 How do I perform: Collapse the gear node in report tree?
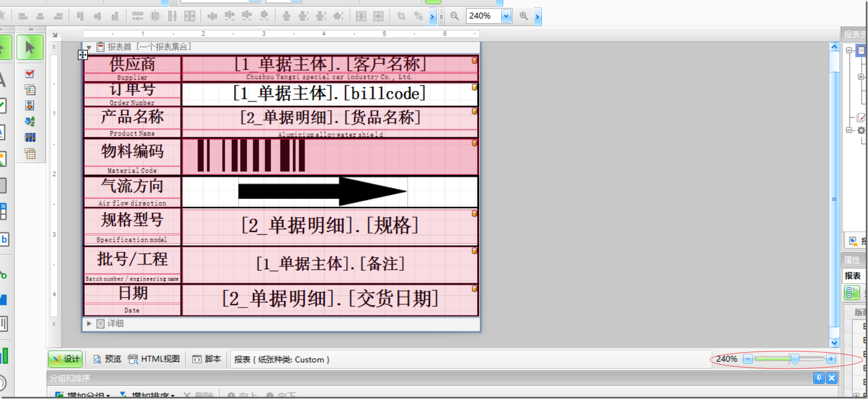click(x=849, y=130)
